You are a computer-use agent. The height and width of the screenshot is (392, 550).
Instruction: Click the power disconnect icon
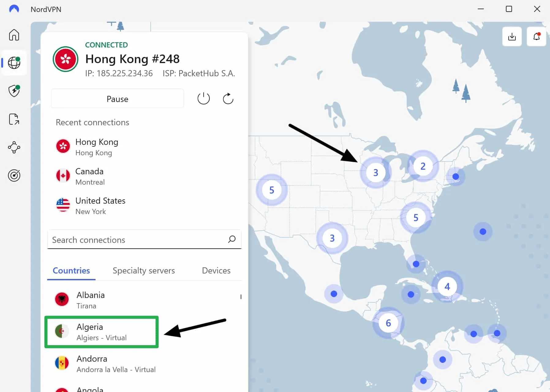click(204, 99)
